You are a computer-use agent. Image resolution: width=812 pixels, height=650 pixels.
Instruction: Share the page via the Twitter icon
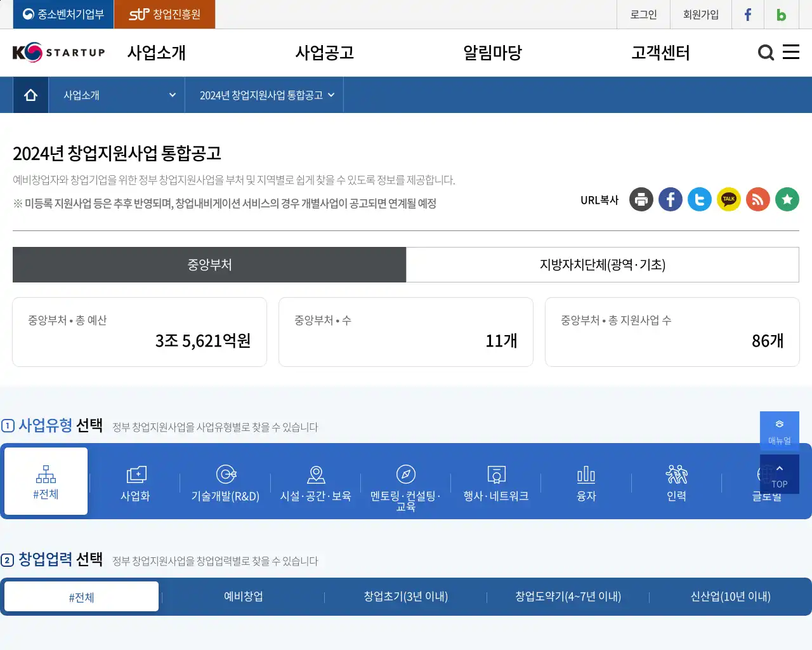(699, 199)
